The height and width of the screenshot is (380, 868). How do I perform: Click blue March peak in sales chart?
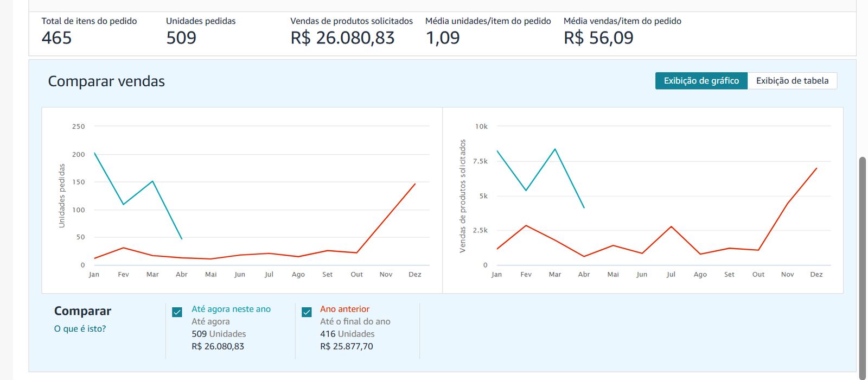point(555,149)
